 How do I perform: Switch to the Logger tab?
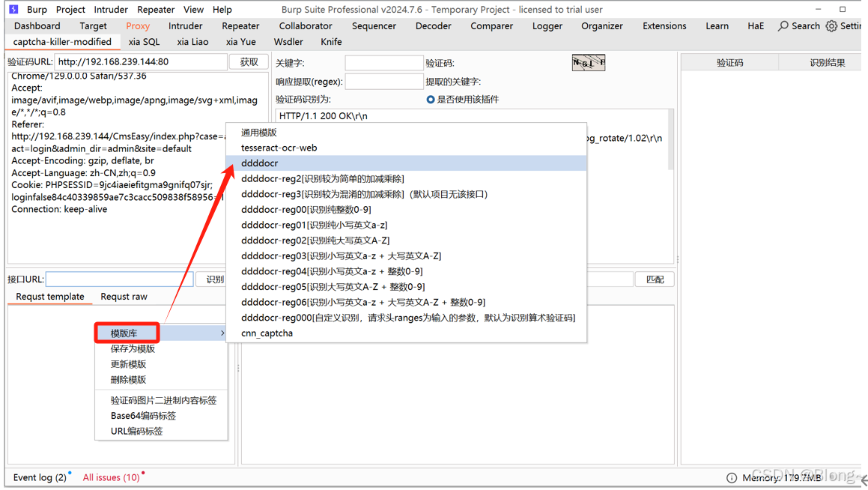point(547,26)
